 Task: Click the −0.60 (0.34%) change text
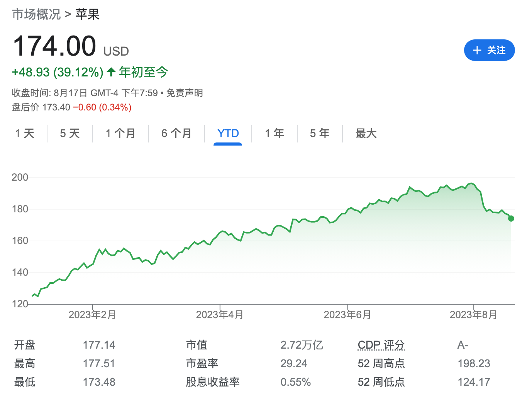pyautogui.click(x=102, y=107)
